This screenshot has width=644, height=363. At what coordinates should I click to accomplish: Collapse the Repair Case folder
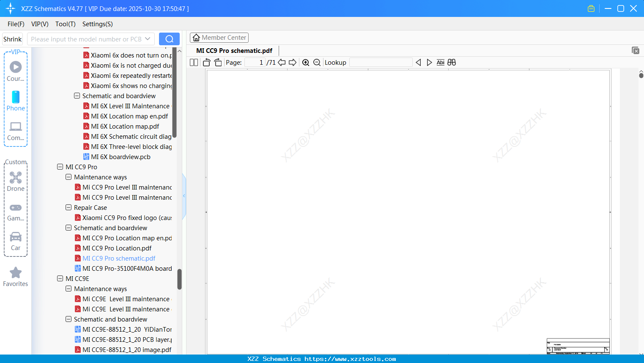coord(69,208)
